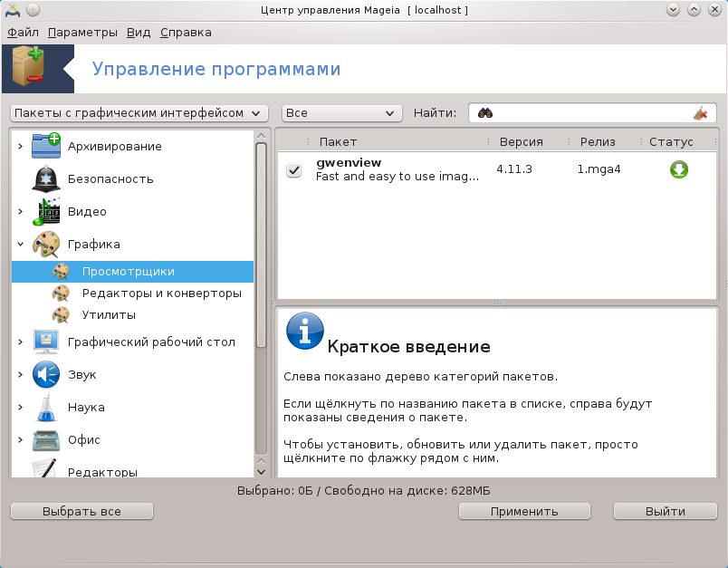
Task: Click the Видео clapperboard icon
Action: tap(45, 211)
